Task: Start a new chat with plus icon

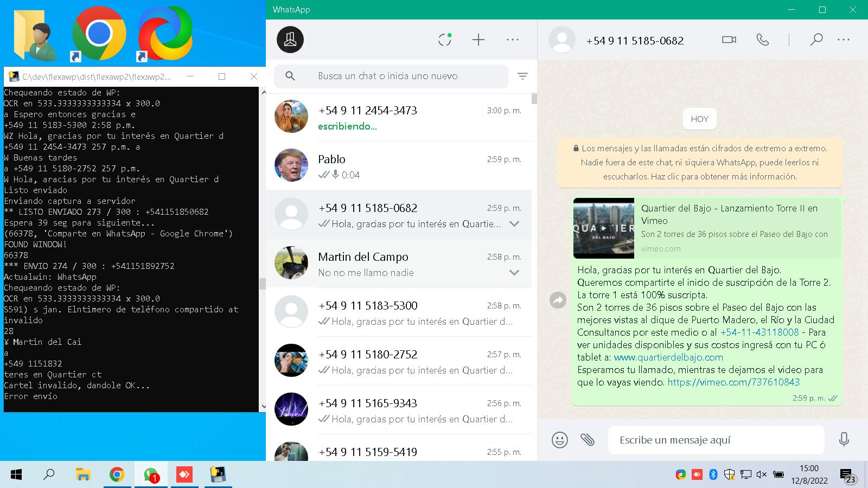Action: (x=478, y=40)
